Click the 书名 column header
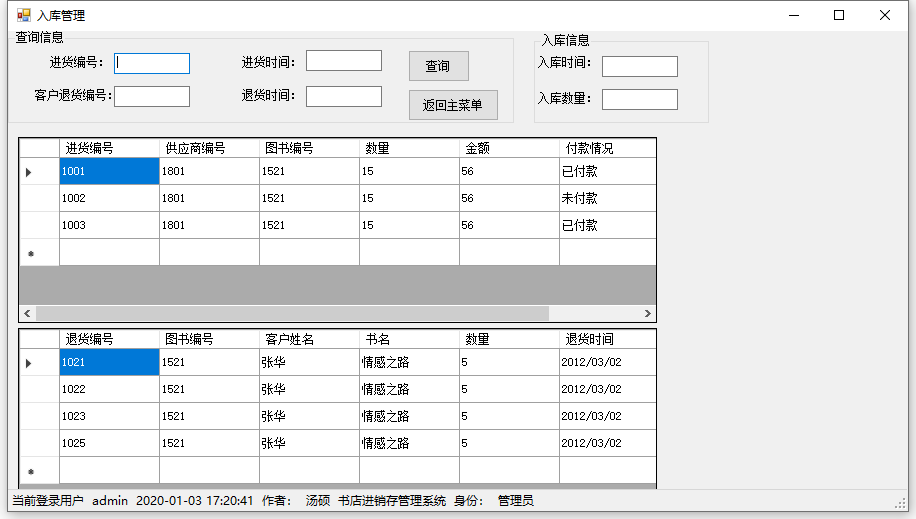This screenshot has height=519, width=916. click(x=409, y=339)
